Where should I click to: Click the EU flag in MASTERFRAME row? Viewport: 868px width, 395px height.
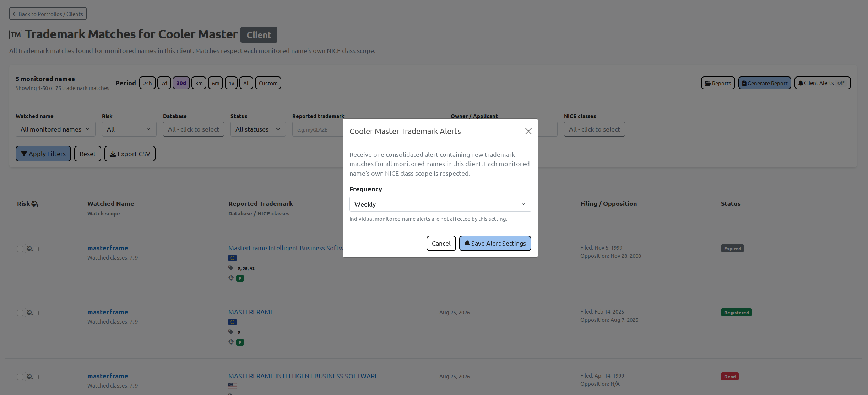pos(232,322)
